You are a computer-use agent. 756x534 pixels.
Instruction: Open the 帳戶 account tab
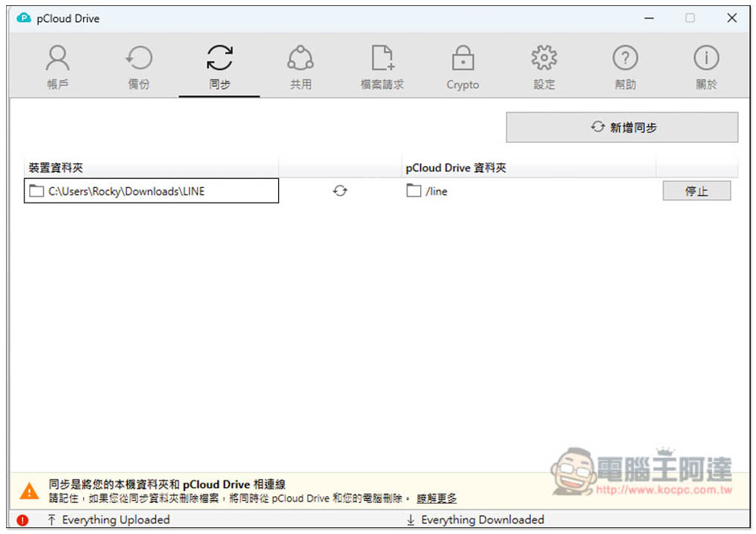click(x=57, y=66)
